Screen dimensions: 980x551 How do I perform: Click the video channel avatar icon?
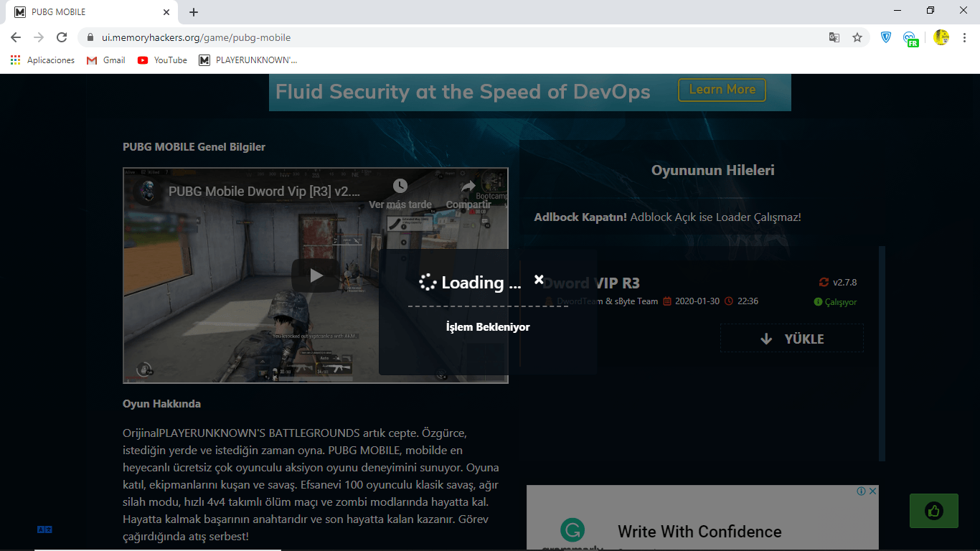tap(148, 192)
